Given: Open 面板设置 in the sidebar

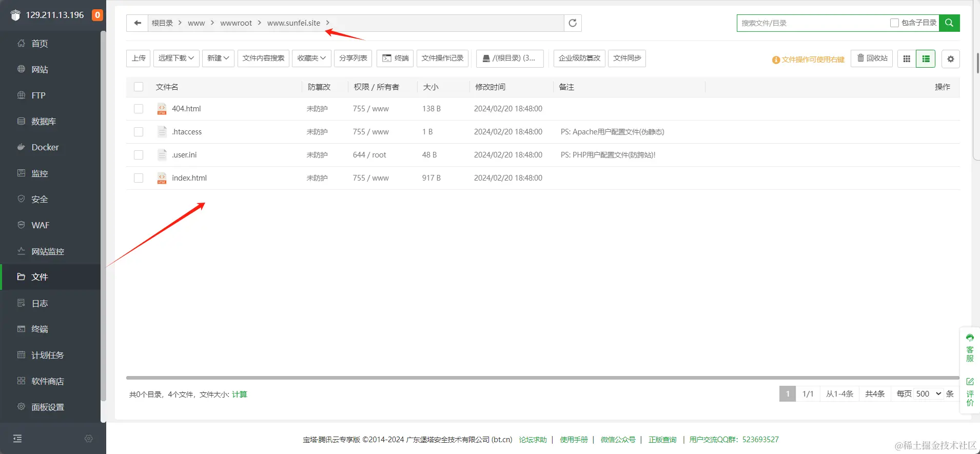Looking at the screenshot, I should coord(51,407).
